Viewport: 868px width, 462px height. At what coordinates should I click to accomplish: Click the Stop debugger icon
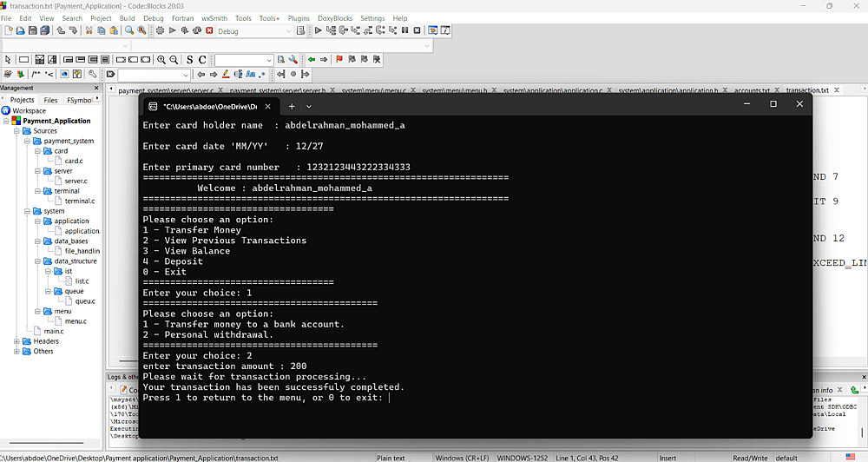(x=417, y=30)
